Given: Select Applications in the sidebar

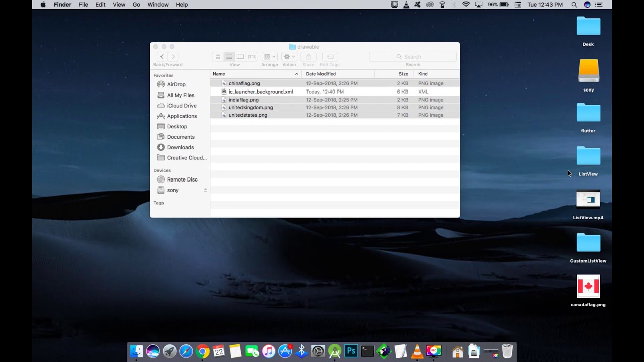Looking at the screenshot, I should point(182,116).
